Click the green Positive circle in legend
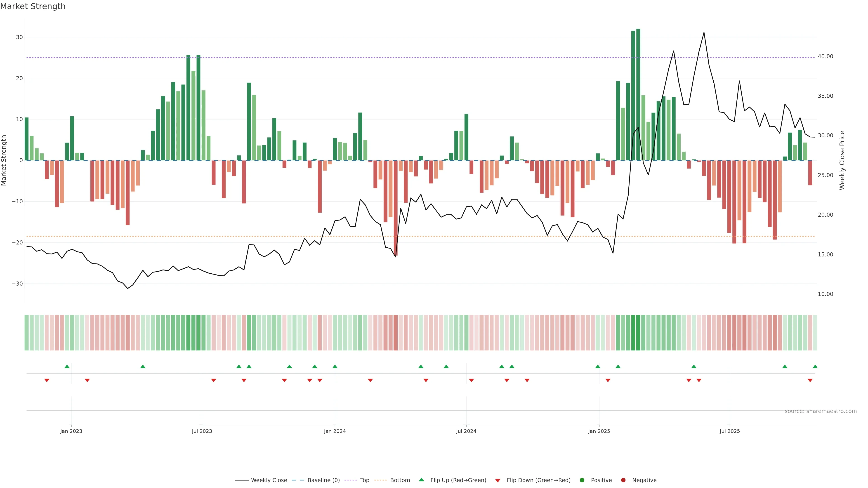The height and width of the screenshot is (488, 868). pos(582,480)
